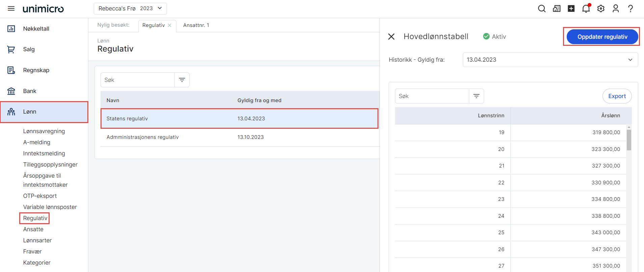Open Lønnsavregning in the sidebar

click(x=44, y=131)
